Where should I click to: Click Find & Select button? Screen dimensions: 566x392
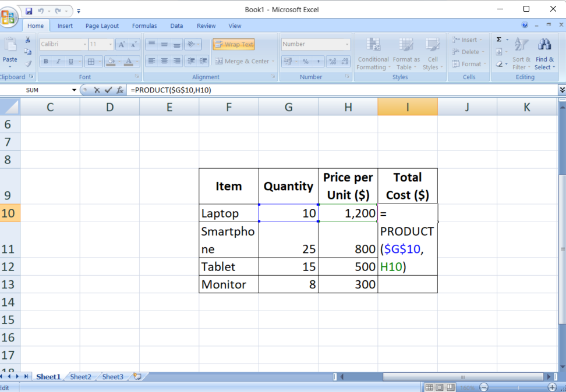pos(544,54)
